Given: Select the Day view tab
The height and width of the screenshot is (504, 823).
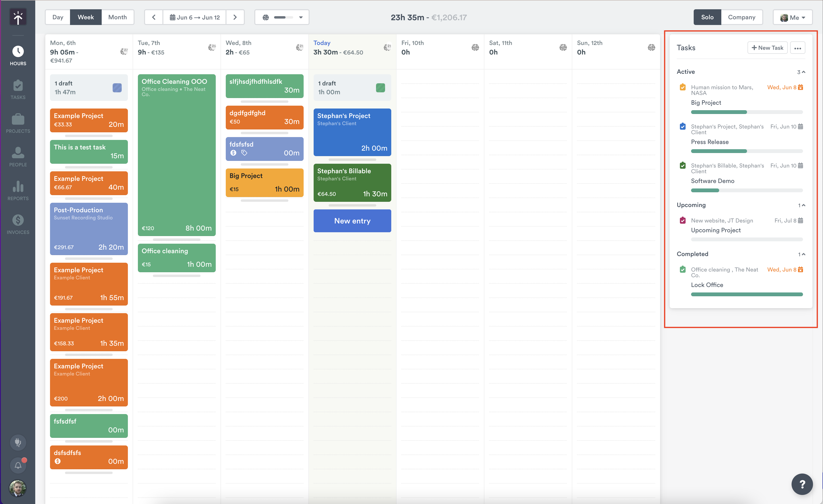Looking at the screenshot, I should pos(57,17).
